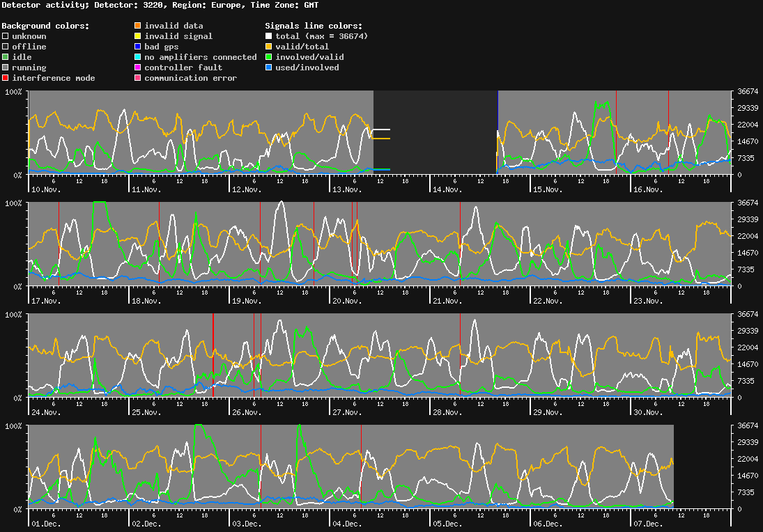763x532 pixels.
Task: Click the '14.Nov.' date label
Action: 449,189
